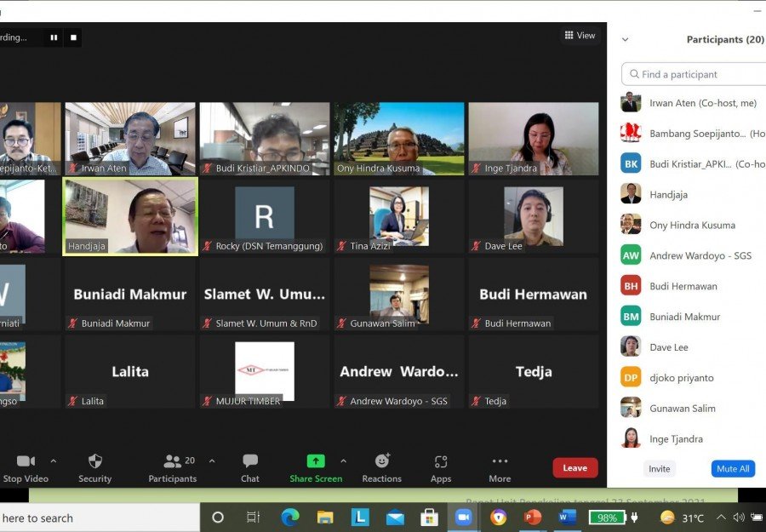Click the Participants people icon
This screenshot has width=766, height=532.
173,460
